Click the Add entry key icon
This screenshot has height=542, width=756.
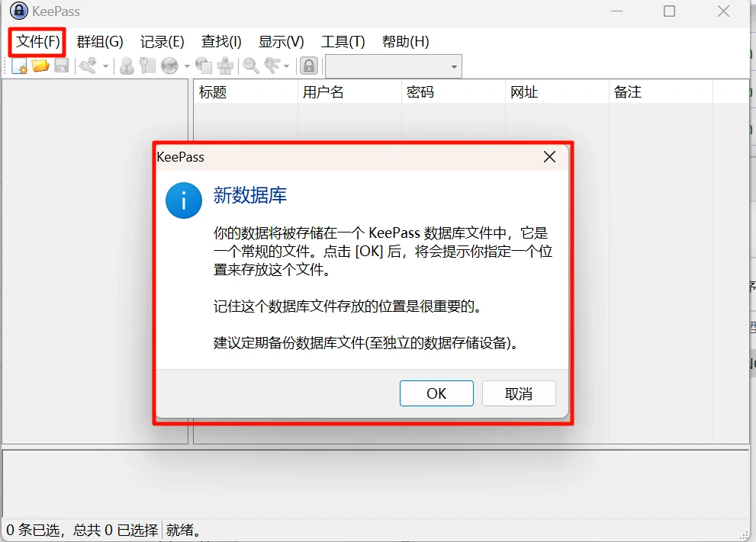point(88,66)
